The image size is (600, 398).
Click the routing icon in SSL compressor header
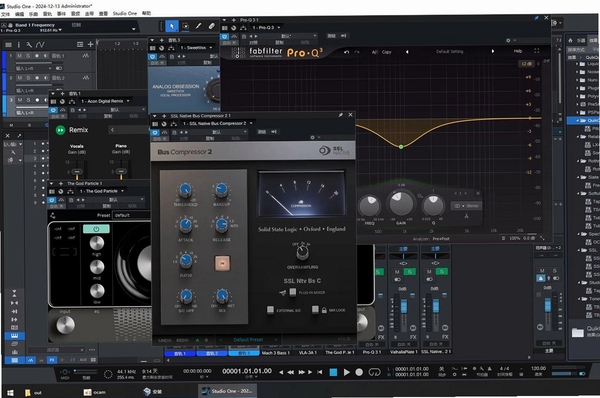[173, 124]
